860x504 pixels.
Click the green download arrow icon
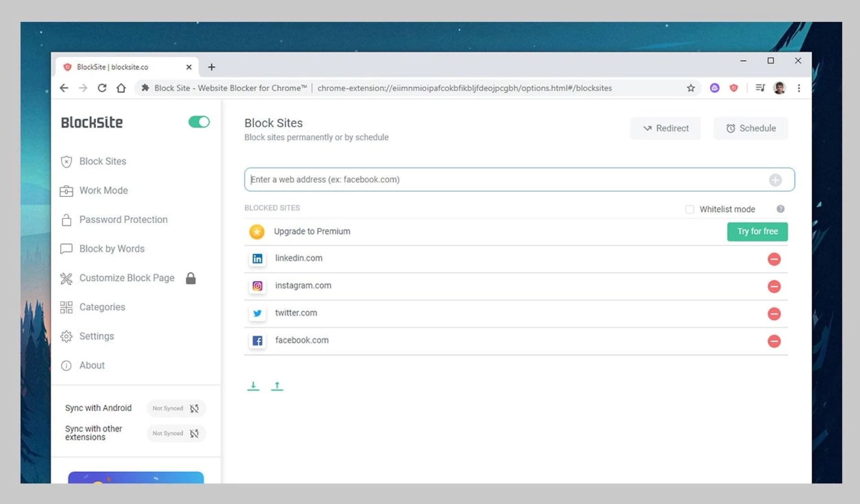click(253, 386)
